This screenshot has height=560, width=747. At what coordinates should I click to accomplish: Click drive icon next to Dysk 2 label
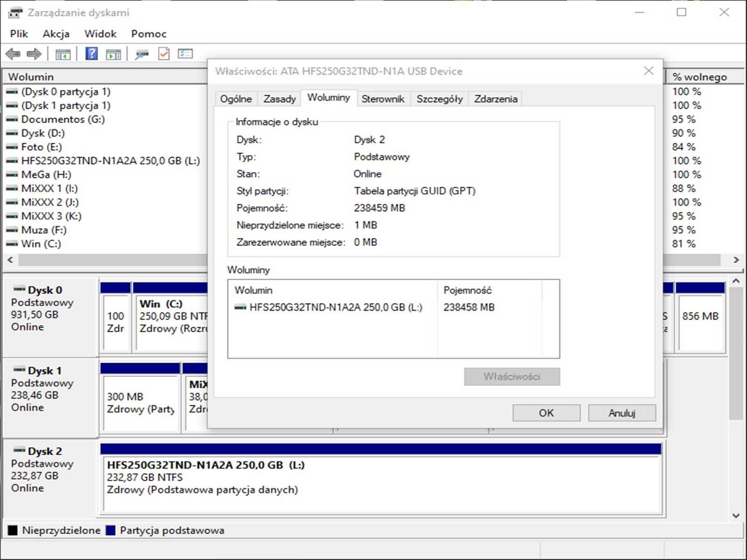19,450
